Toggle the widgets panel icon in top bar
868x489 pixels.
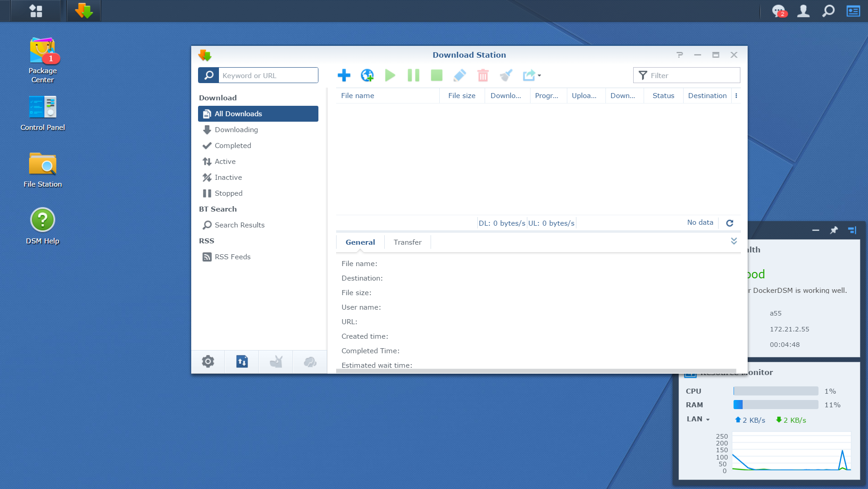point(853,11)
